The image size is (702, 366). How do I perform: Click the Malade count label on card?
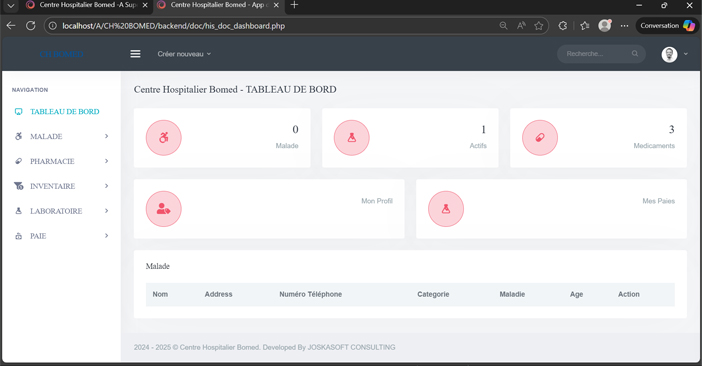tap(287, 146)
